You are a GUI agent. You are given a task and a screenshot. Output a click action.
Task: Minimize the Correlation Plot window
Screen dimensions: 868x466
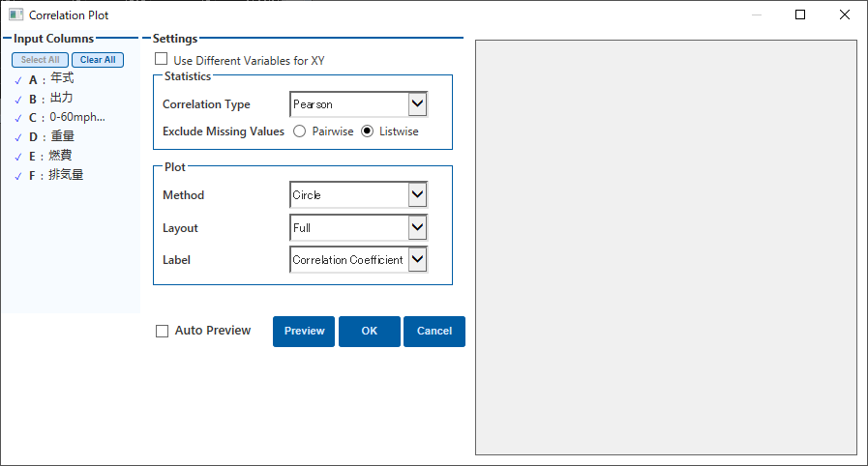click(x=757, y=15)
